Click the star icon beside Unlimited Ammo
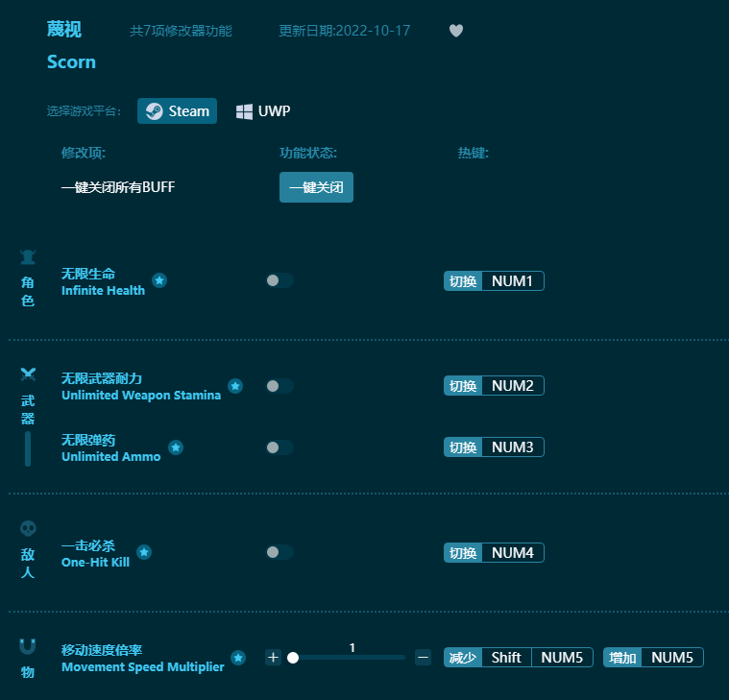The image size is (729, 700). (x=176, y=447)
